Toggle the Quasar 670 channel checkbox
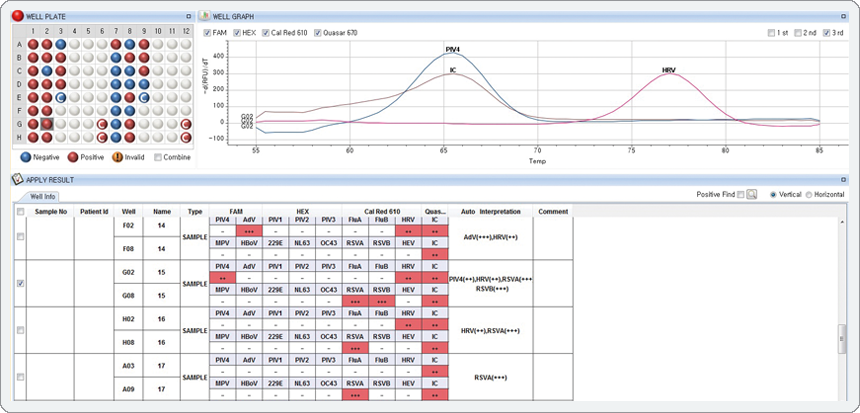The height and width of the screenshot is (413, 860). [x=318, y=33]
